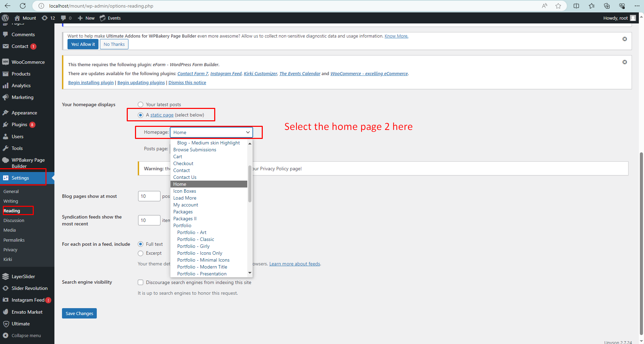Open Kirki settings submenu item

pos(8,259)
